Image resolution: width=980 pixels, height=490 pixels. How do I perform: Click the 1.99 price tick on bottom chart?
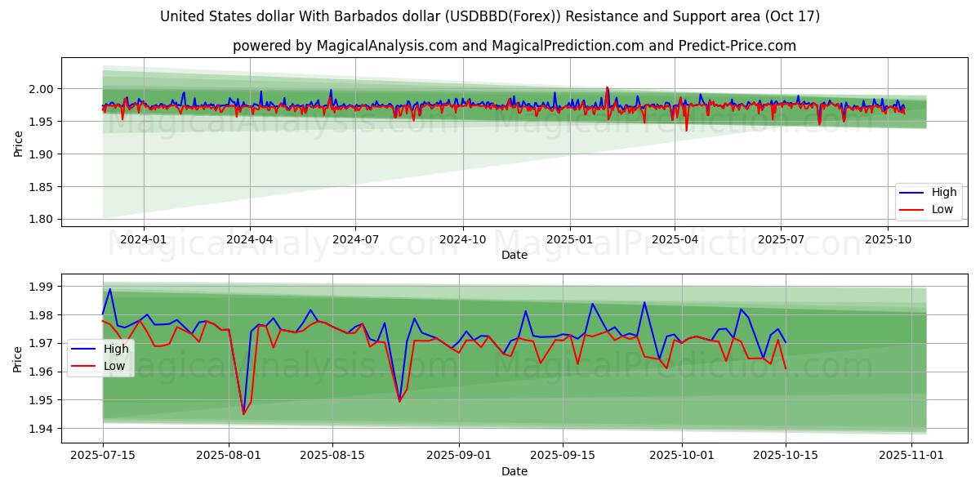click(x=41, y=287)
